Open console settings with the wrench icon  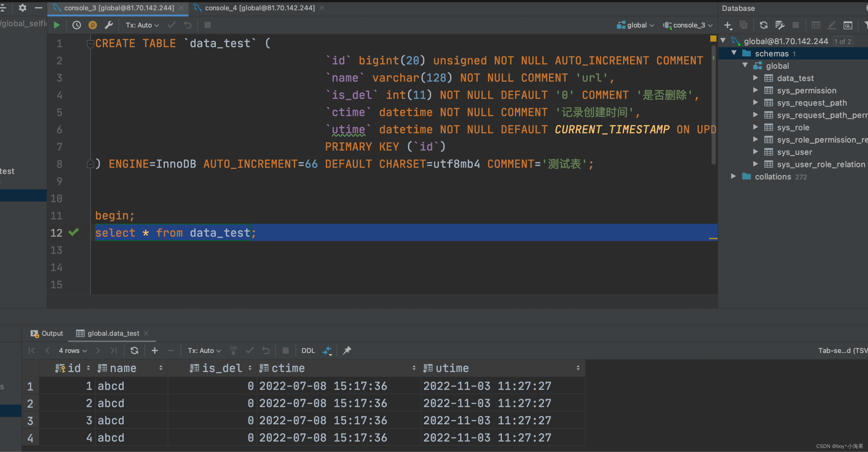pyautogui.click(x=109, y=25)
